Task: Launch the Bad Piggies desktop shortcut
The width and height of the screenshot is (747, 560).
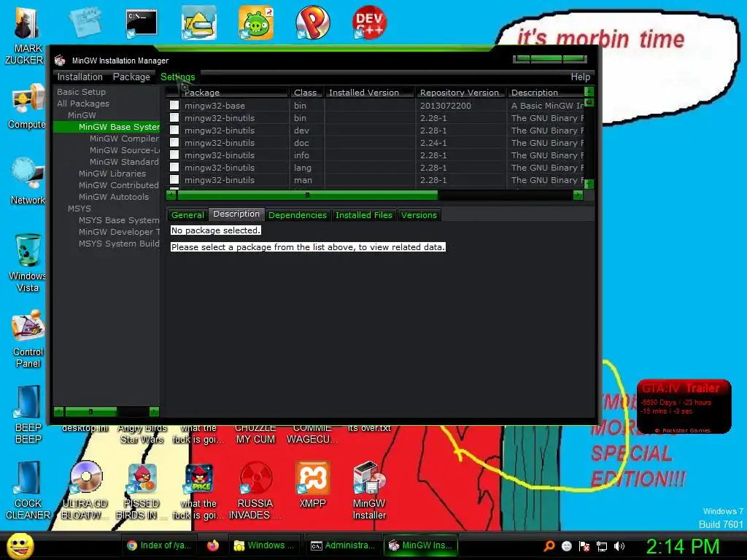Action: click(256, 23)
